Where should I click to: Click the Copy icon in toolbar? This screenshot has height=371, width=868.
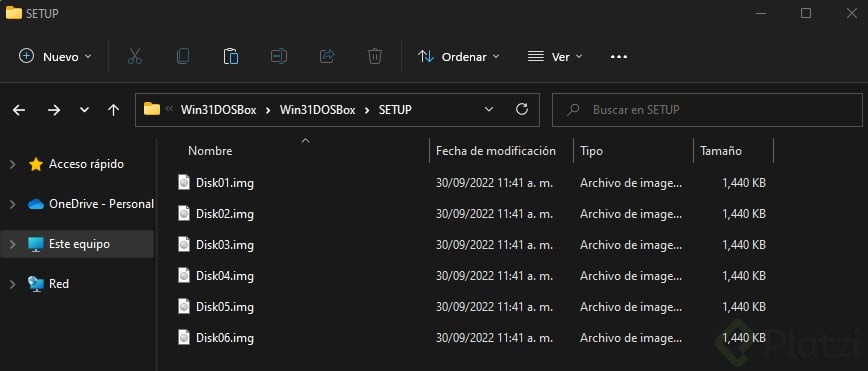[183, 56]
